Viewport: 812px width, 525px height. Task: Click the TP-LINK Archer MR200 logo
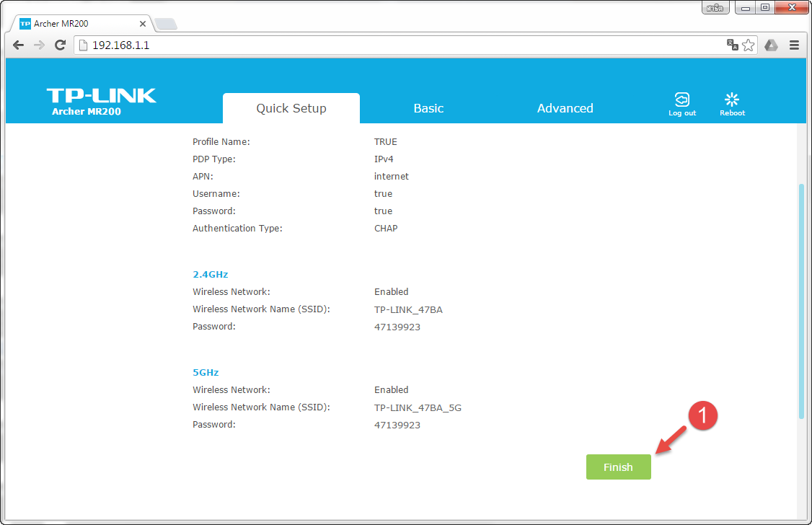pos(101,102)
